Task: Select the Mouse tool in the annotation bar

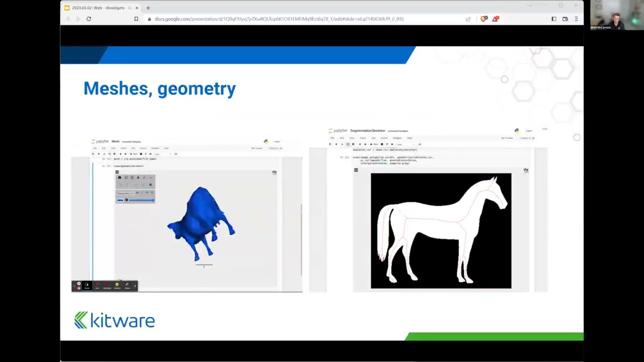Action: 87,286
